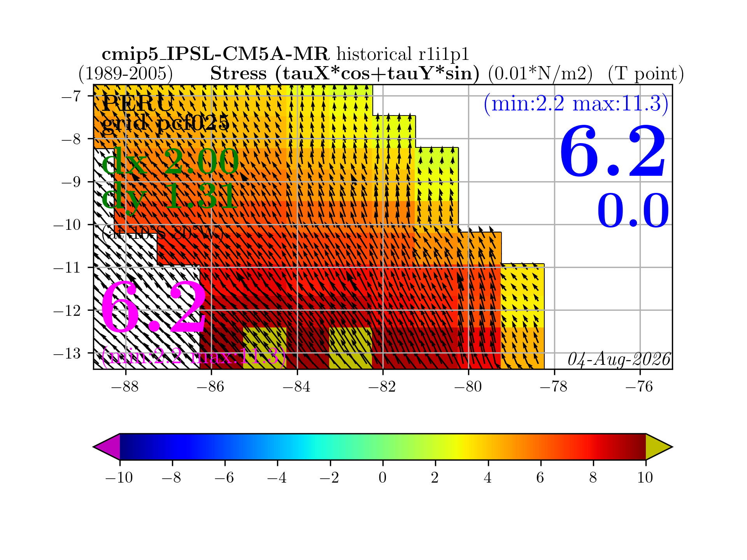Click the colorbar at value 0
Viewport: 747px width, 560px height.
pyautogui.click(x=383, y=447)
